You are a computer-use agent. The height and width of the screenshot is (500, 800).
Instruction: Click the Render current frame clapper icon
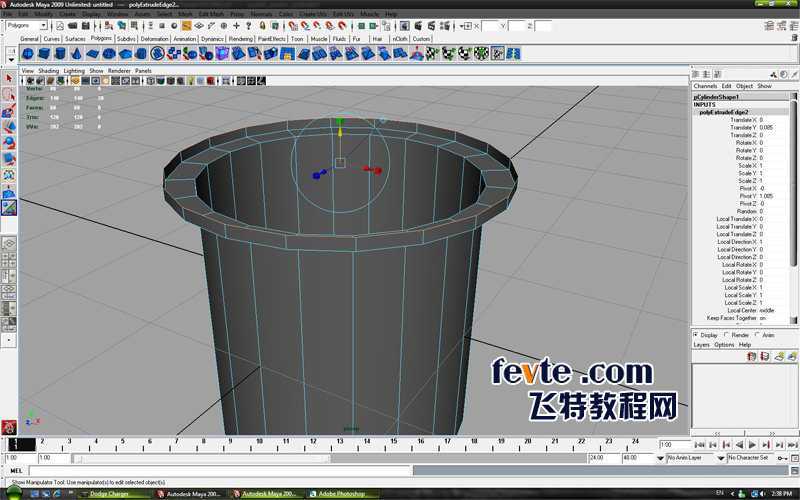pos(418,26)
